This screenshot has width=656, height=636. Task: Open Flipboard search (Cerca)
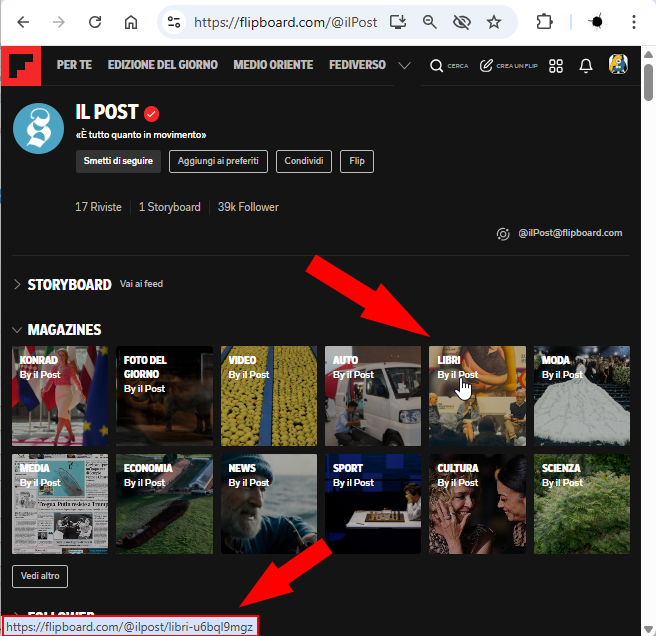click(449, 66)
